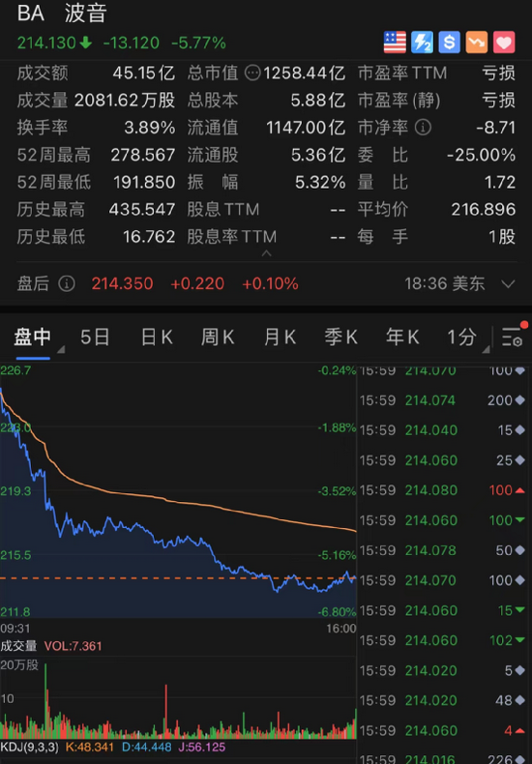Tap the 历史最高 435.547 value
This screenshot has height=764, width=532.
pos(142,210)
